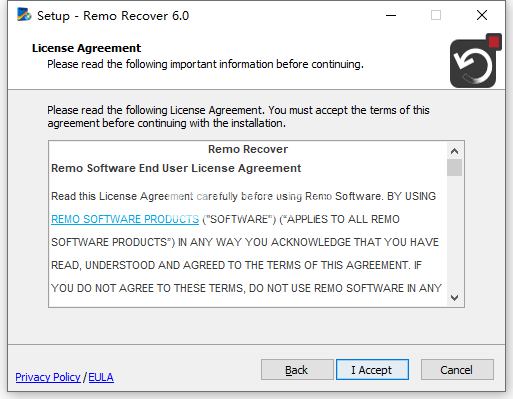This screenshot has width=513, height=399.
Task: Click the bold License Agreement page title
Action: click(86, 48)
